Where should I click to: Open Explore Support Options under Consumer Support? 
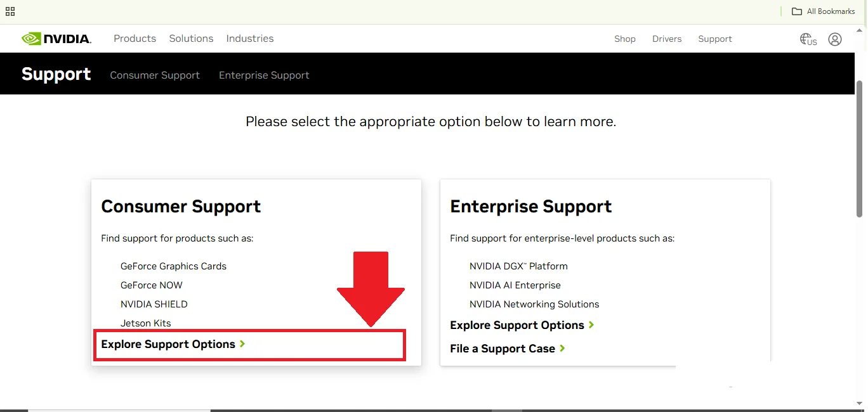point(168,344)
